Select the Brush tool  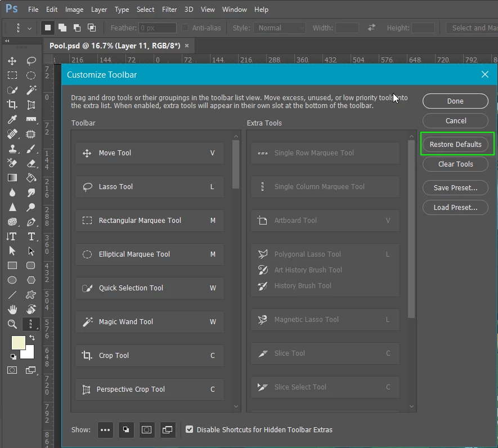coord(31,149)
